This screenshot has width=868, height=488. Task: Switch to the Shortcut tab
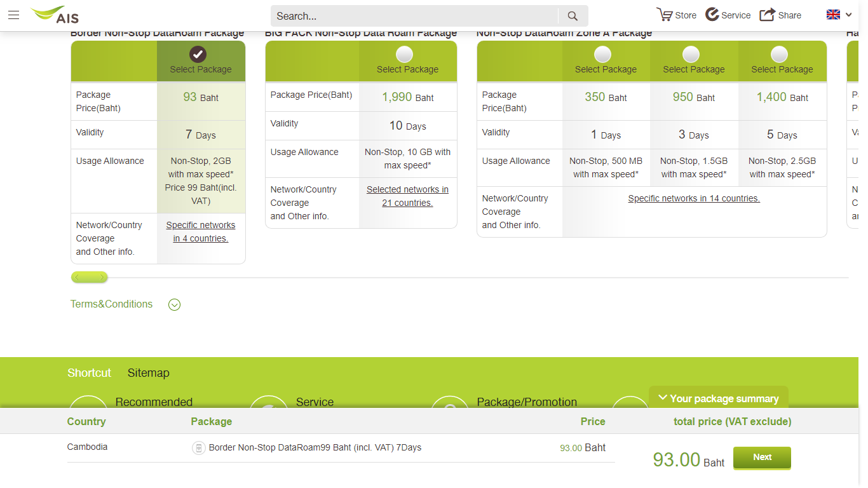[x=89, y=373]
